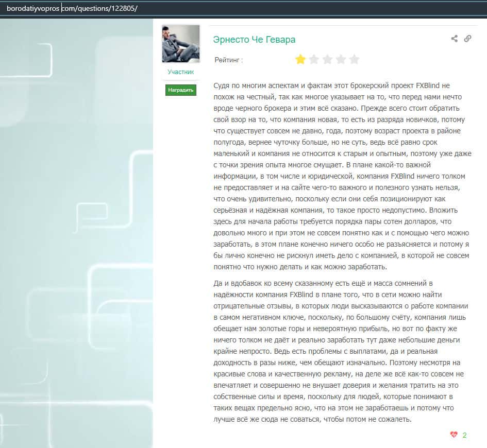Rate two stars on the review

(314, 59)
